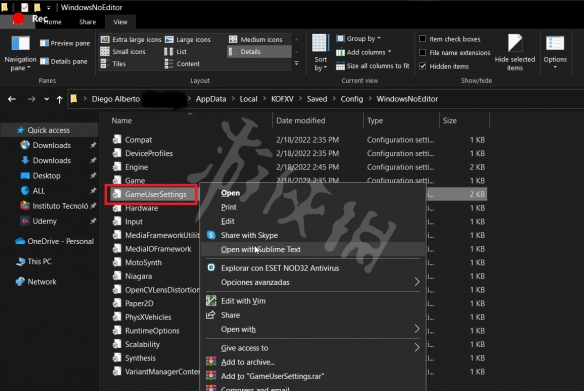Sort by Date modified column header
This screenshot has height=391, width=584.
click(x=301, y=121)
